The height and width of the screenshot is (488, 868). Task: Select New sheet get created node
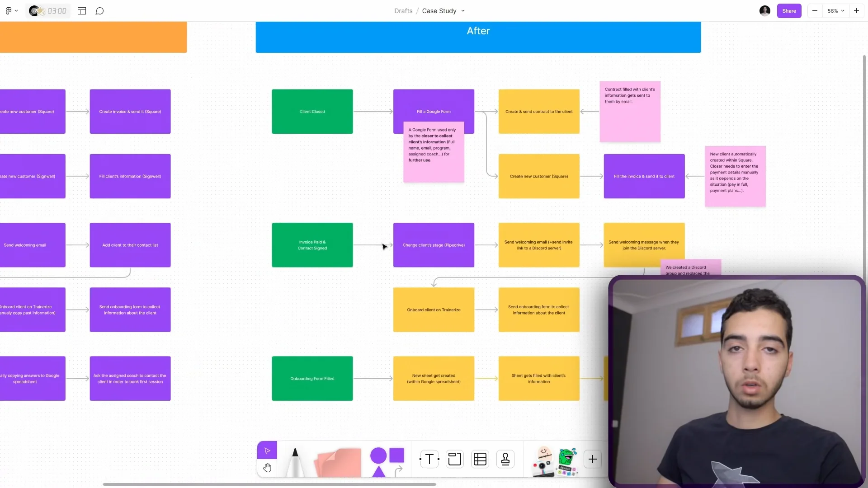pyautogui.click(x=434, y=379)
